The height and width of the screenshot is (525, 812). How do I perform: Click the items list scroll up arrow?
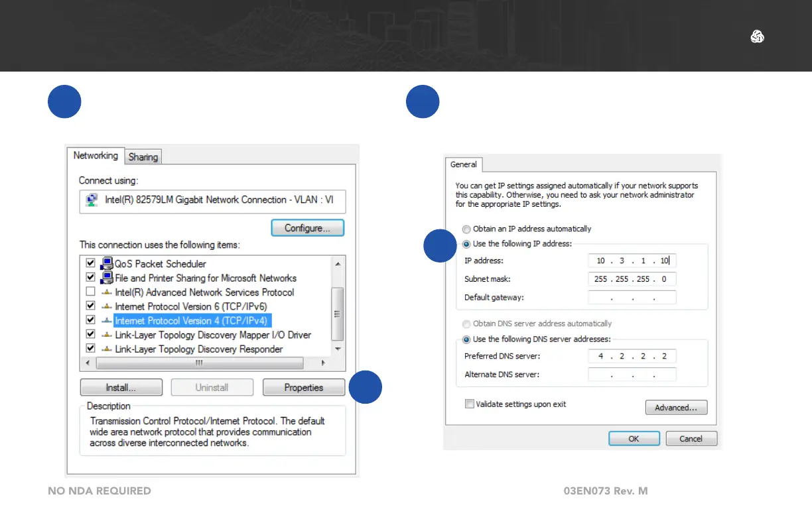(338, 263)
